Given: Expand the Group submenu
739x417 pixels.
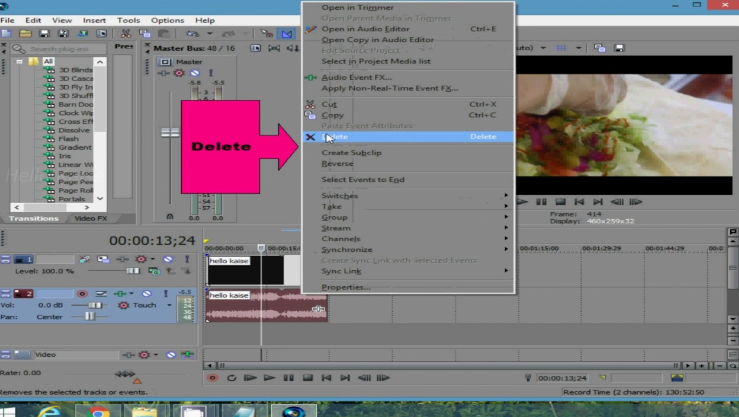Looking at the screenshot, I should [x=408, y=217].
